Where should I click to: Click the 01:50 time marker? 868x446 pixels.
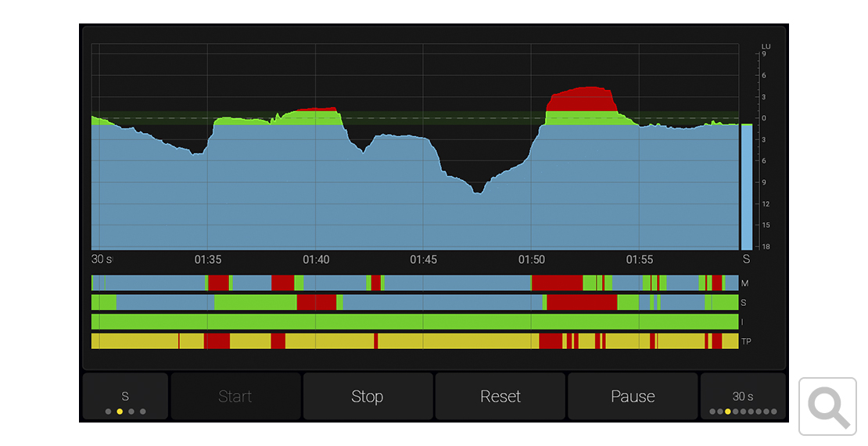pyautogui.click(x=531, y=260)
